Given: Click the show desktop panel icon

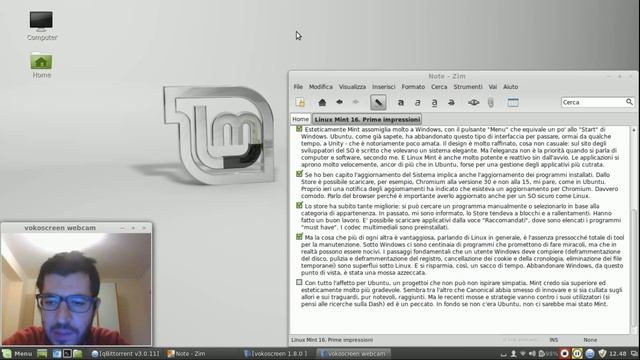Looking at the screenshot, I should [x=42, y=353].
